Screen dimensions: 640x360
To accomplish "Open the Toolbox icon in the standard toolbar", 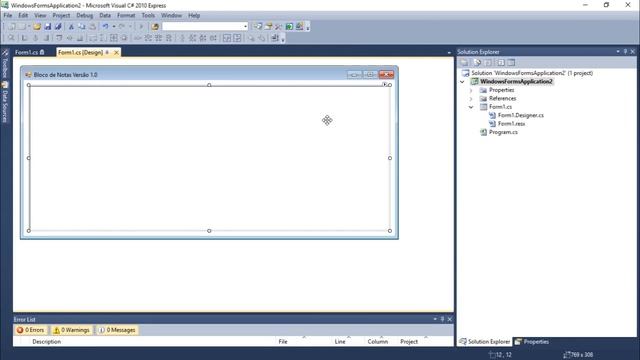I will [x=278, y=27].
